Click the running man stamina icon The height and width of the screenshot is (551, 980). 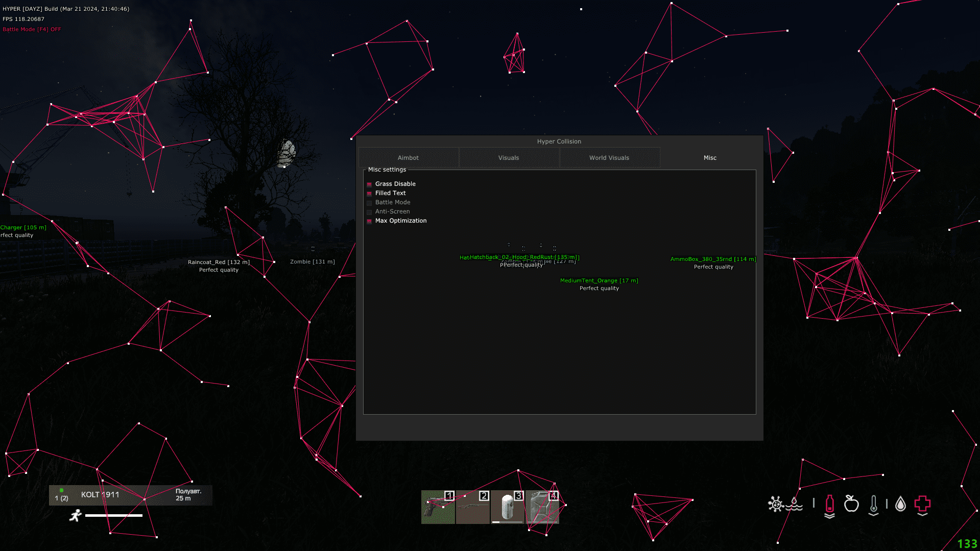click(76, 515)
